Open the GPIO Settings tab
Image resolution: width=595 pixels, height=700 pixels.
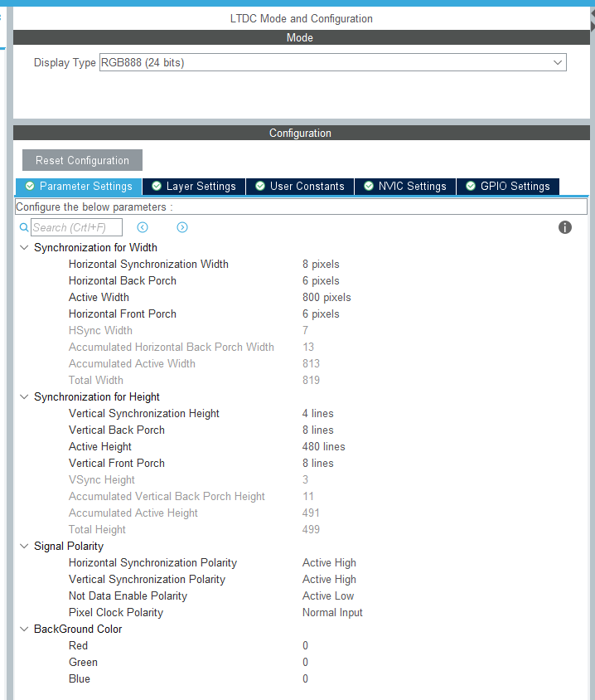click(x=508, y=186)
